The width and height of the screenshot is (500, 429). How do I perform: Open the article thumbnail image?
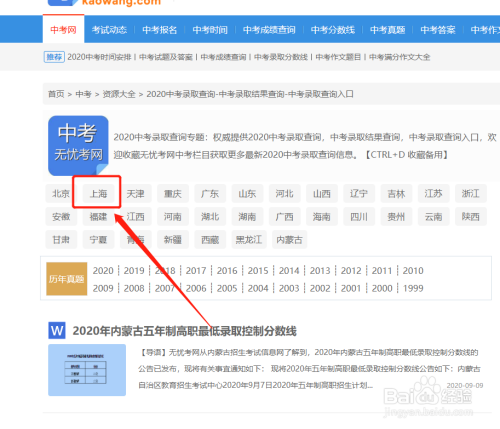click(87, 370)
